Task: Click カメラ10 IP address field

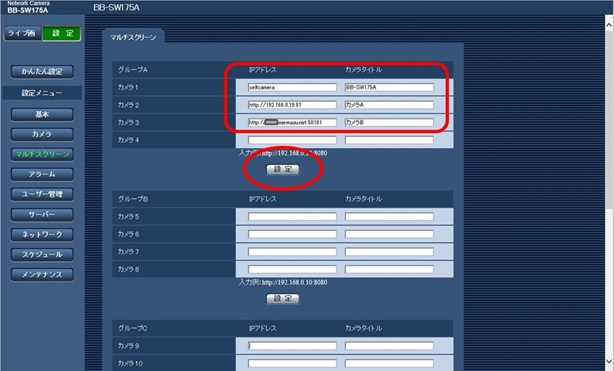Action: (x=292, y=363)
